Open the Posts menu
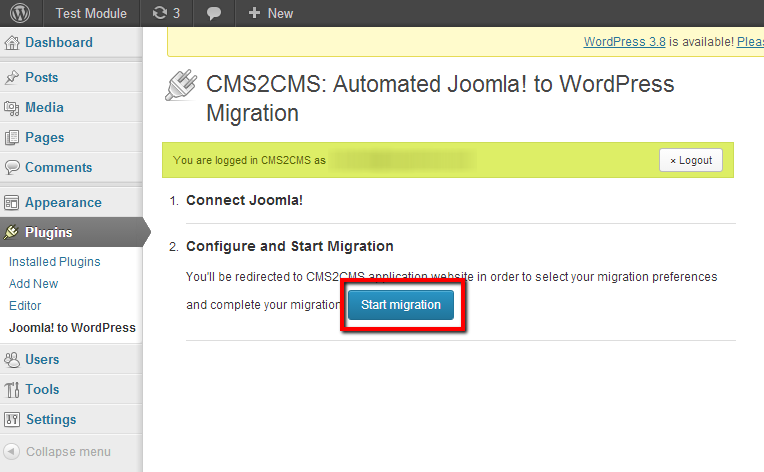Image resolution: width=764 pixels, height=472 pixels. click(41, 77)
